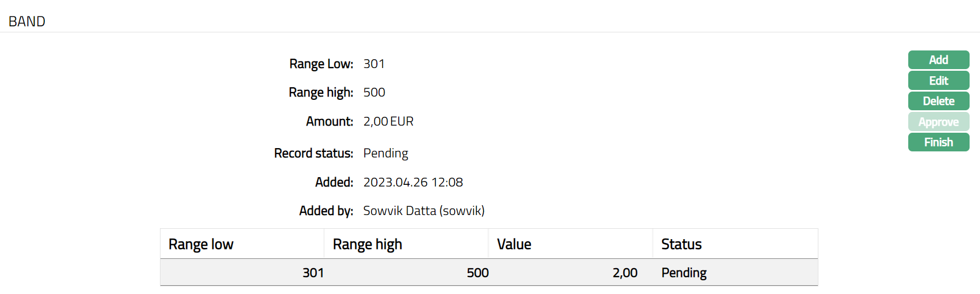Click the 2,00 value cell in the table

624,273
